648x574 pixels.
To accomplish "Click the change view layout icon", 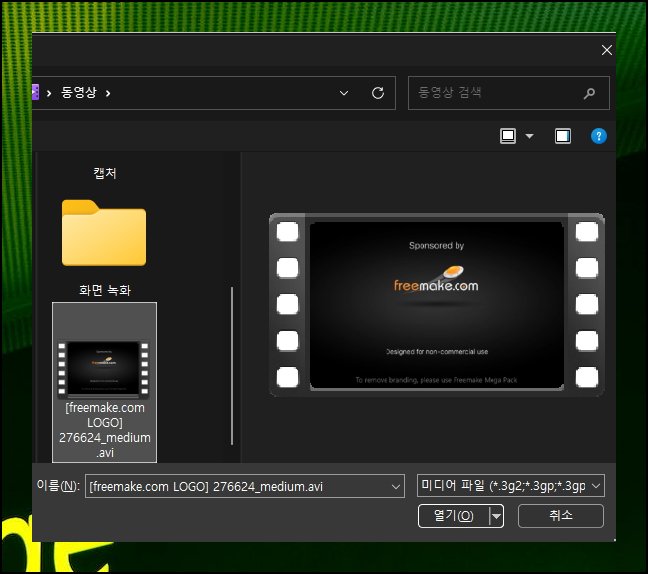I will pos(508,136).
